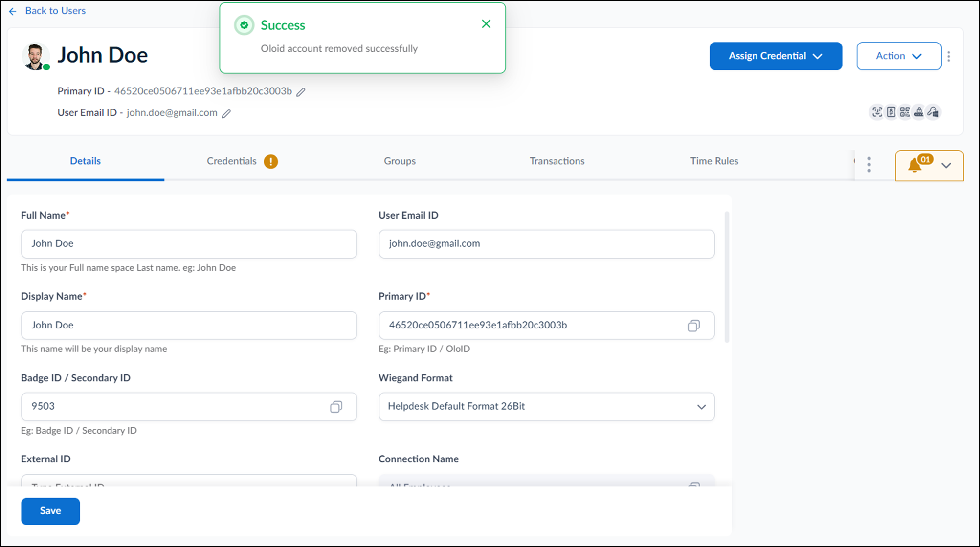
Task: Click the QR code credential icon
Action: 905,112
